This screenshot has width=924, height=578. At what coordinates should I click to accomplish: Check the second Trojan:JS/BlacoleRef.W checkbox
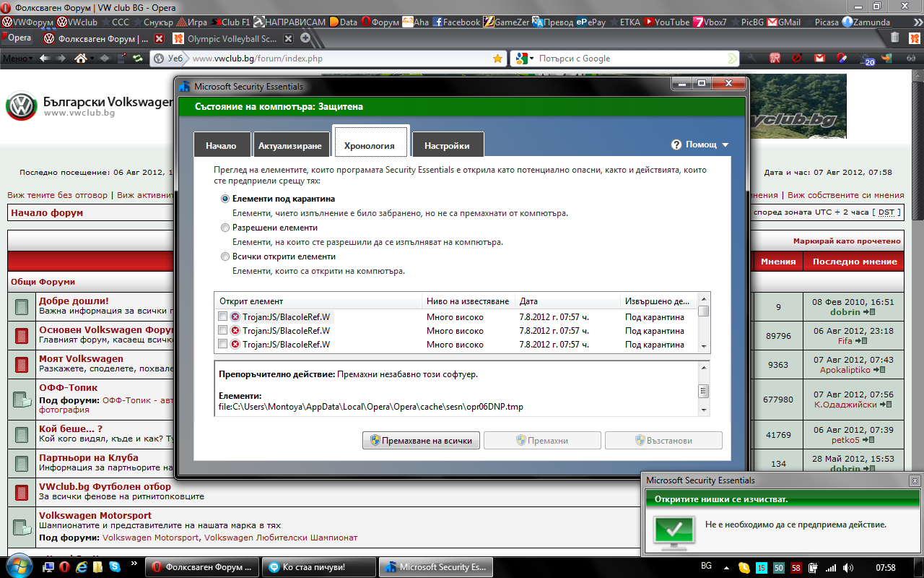click(222, 330)
